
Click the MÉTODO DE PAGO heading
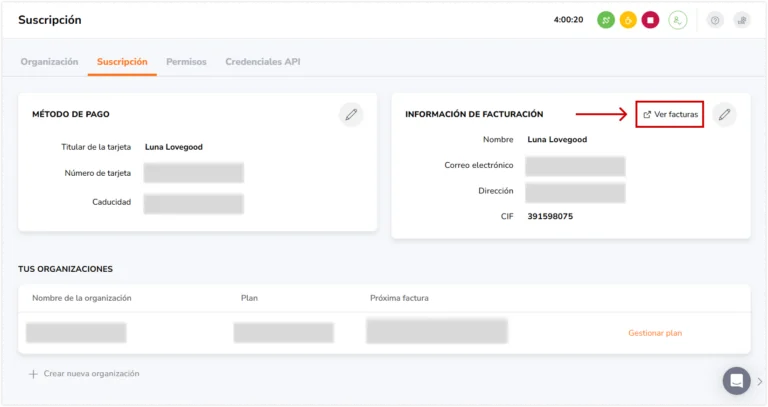click(x=71, y=114)
